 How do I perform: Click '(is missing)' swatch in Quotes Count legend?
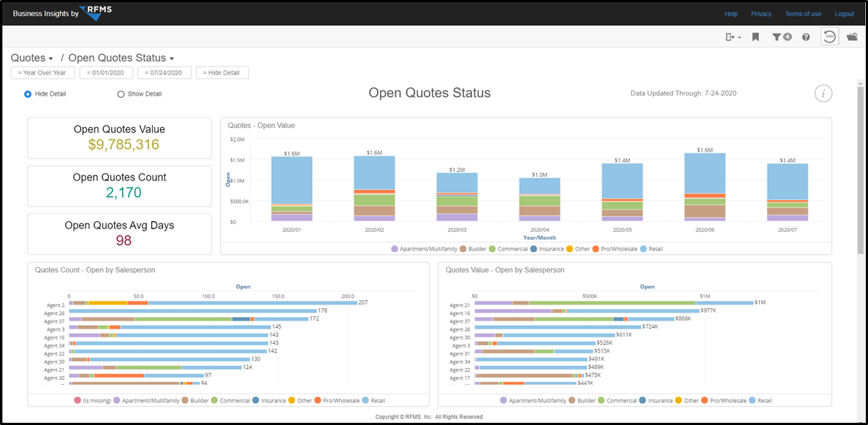click(77, 400)
